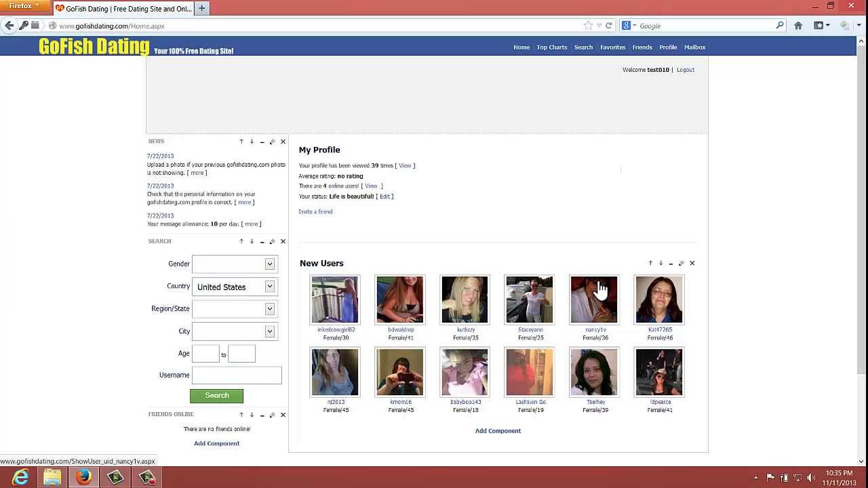Go to the Friends page
This screenshot has width=868, height=488.
point(642,47)
